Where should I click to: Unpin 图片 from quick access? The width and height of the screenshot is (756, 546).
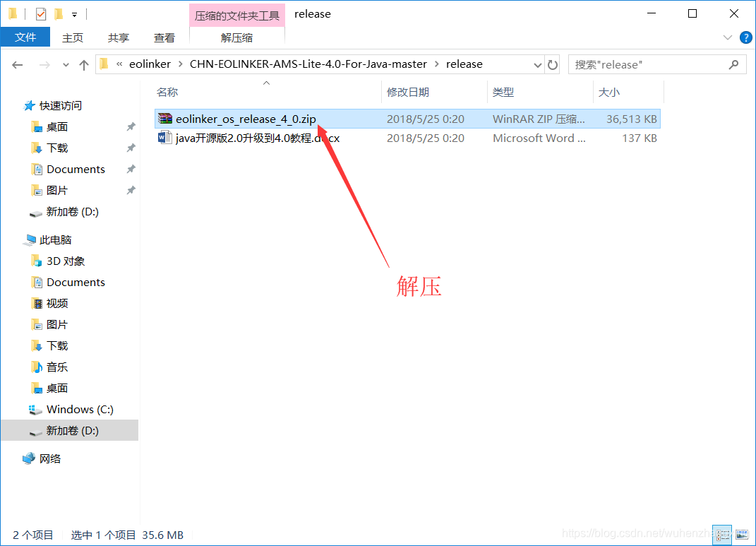coord(131,190)
